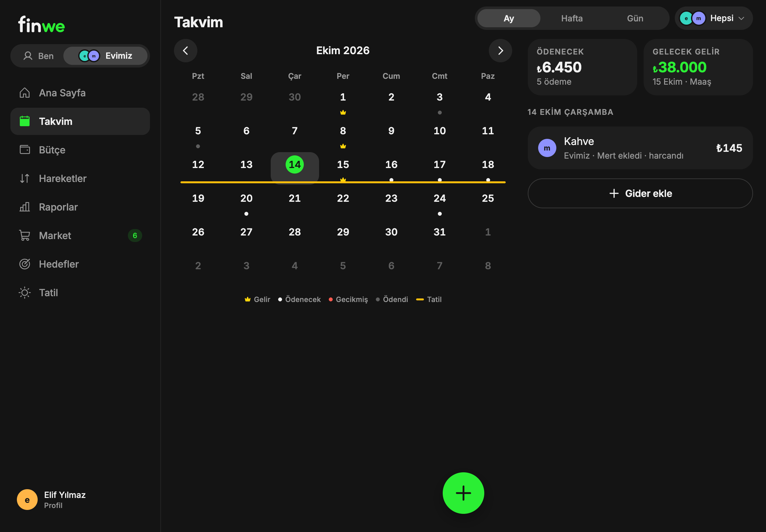Click Mert's purple avatar on Kahve row

coord(547,148)
